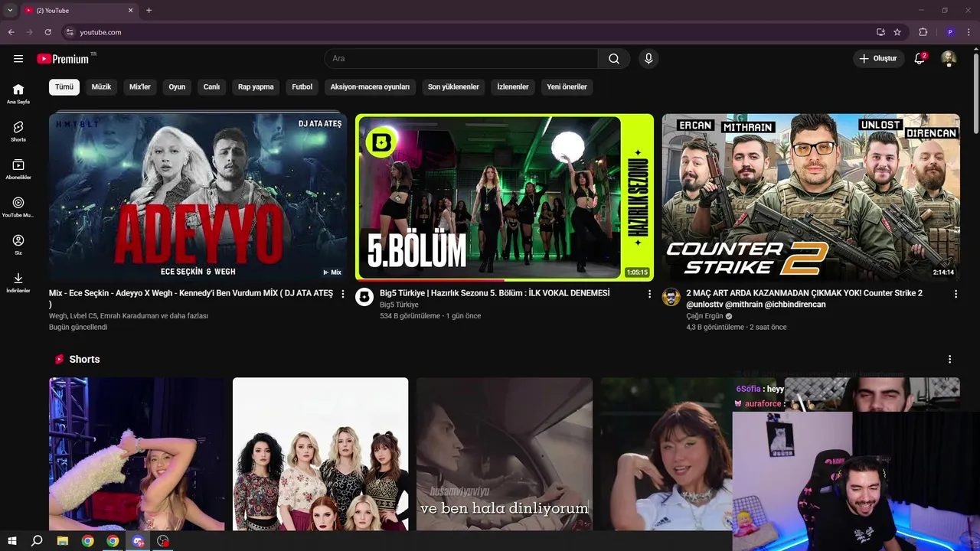Open Chrome profile avatar
The image size is (980, 551).
tap(950, 32)
